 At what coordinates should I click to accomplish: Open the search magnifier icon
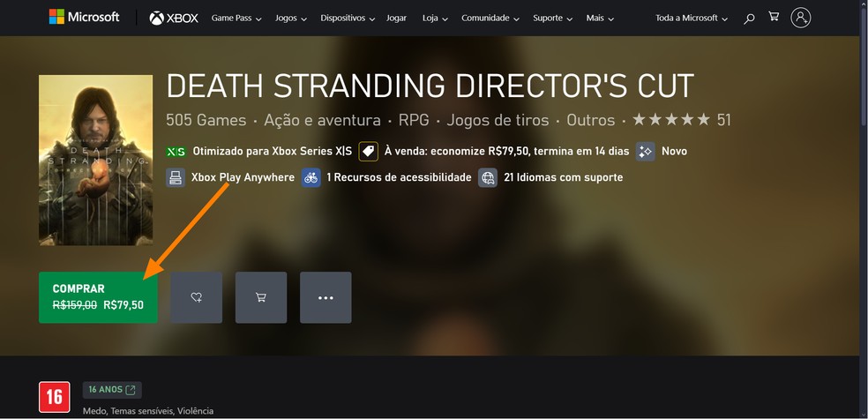(749, 19)
